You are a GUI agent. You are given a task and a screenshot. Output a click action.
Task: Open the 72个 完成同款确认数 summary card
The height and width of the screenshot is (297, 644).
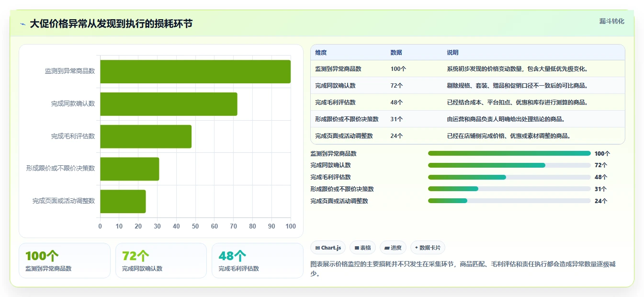point(161,261)
